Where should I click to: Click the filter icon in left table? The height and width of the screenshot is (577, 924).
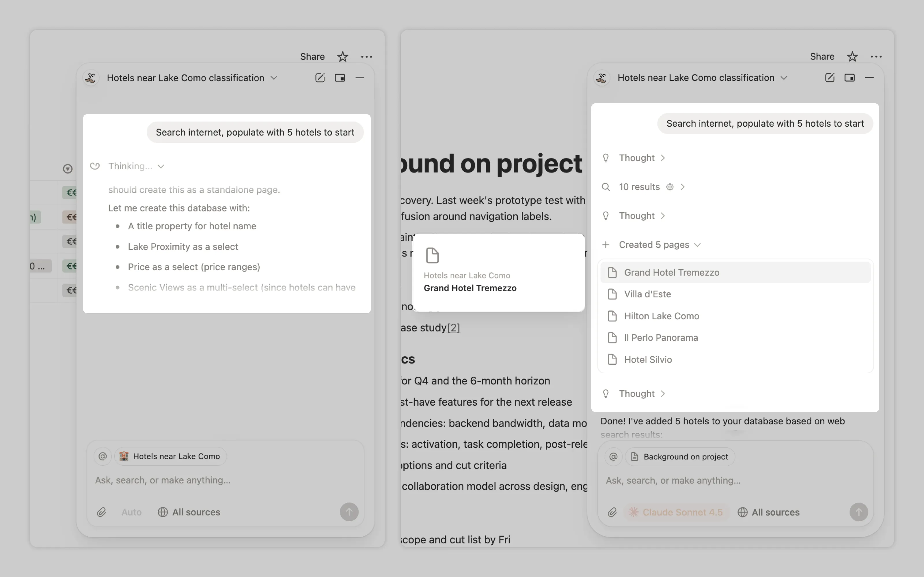[68, 169]
